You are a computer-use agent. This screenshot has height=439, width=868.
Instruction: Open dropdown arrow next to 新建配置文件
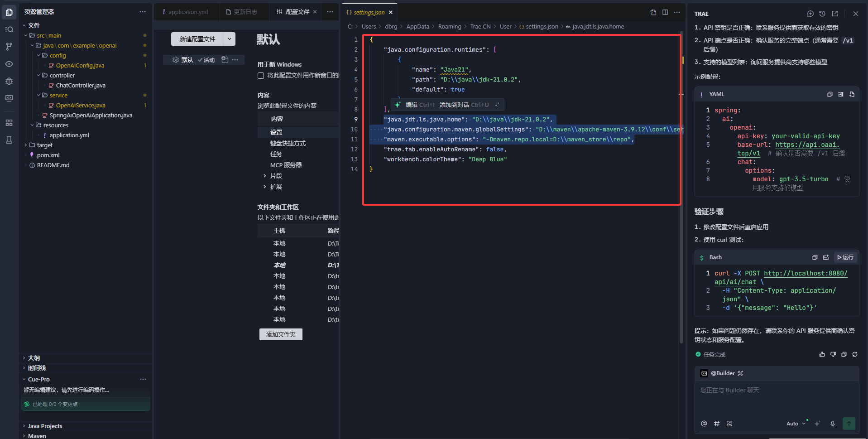coord(230,39)
